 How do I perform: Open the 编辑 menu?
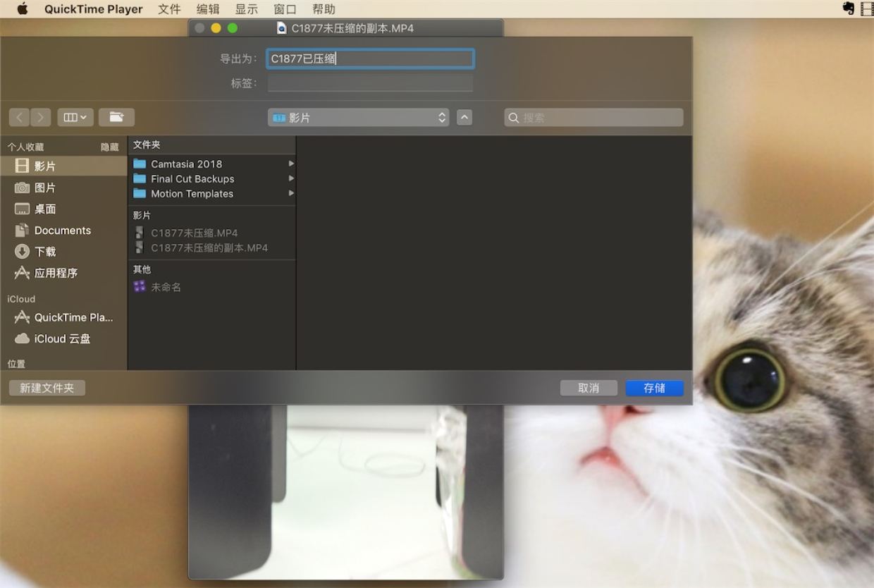208,9
